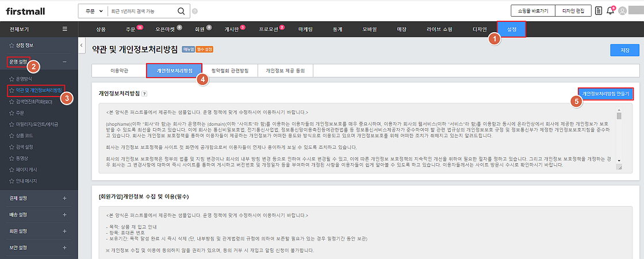644x259 pixels.
Task: Open the 회원 top menu
Action: coord(200,29)
